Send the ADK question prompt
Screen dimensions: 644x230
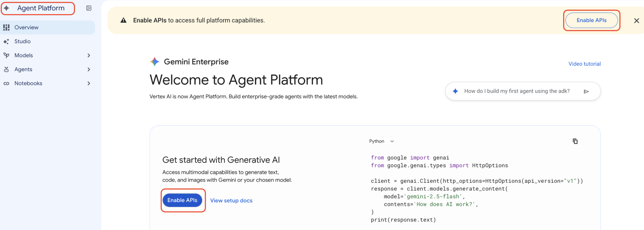(586, 91)
